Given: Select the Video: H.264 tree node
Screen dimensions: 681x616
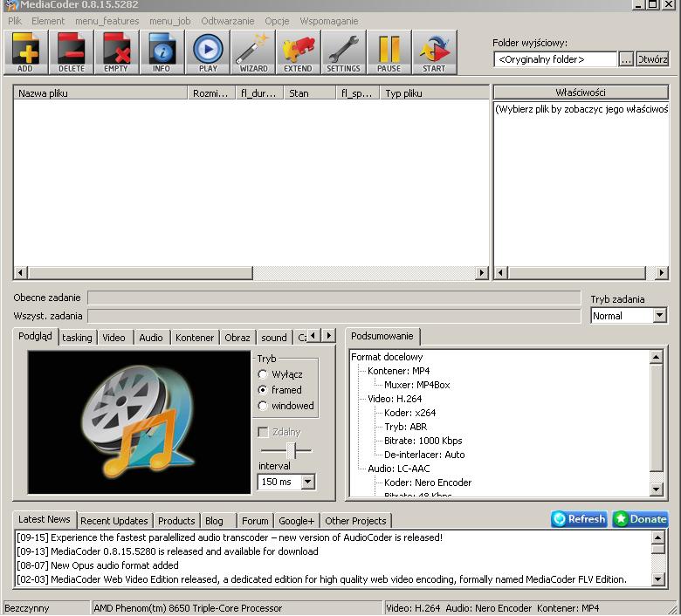Looking at the screenshot, I should point(395,399).
